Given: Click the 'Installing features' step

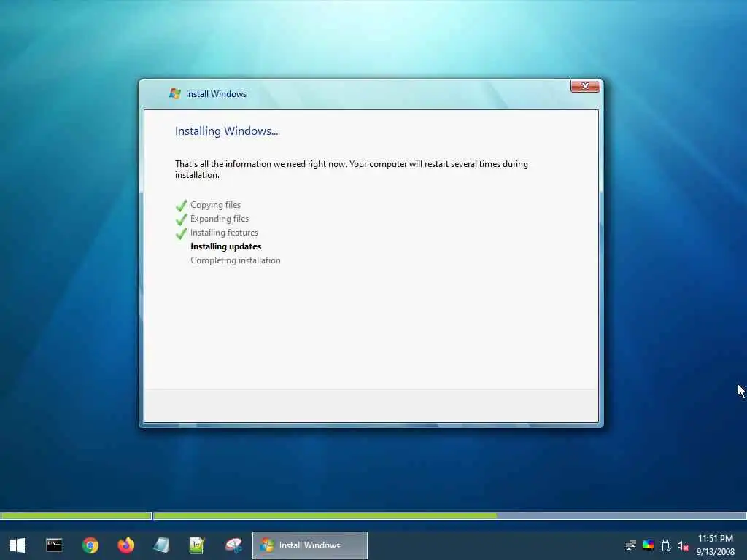Looking at the screenshot, I should coord(225,233).
